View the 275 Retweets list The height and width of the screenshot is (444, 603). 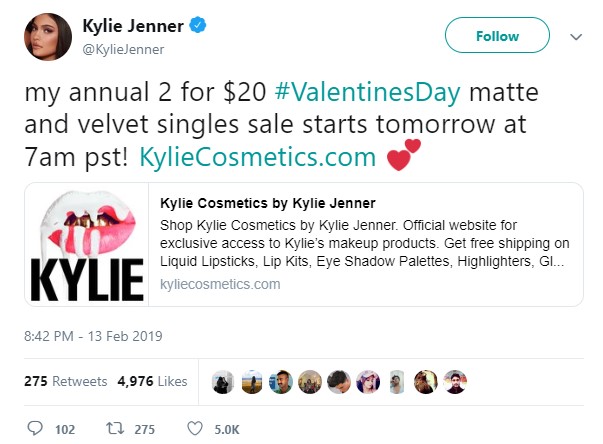[x=66, y=381]
